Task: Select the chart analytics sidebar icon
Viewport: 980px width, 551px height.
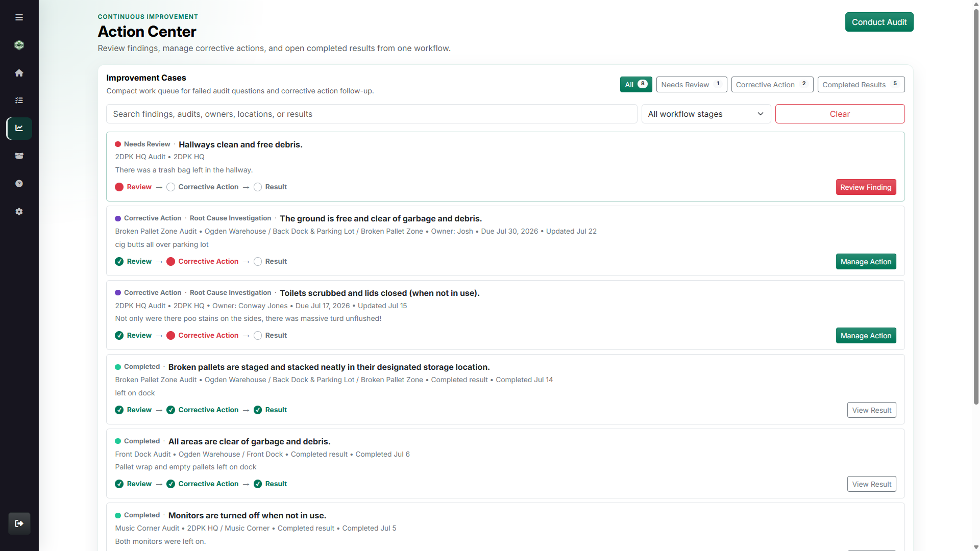Action: point(19,128)
